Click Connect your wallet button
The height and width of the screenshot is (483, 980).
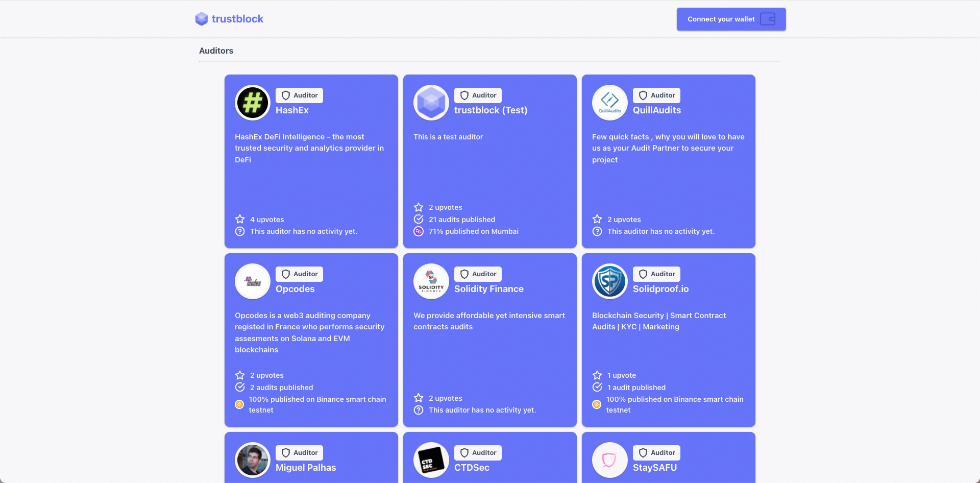coord(731,19)
